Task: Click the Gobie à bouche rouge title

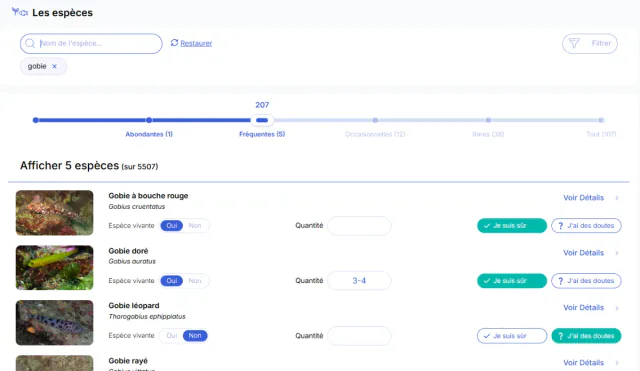Action: click(x=148, y=195)
